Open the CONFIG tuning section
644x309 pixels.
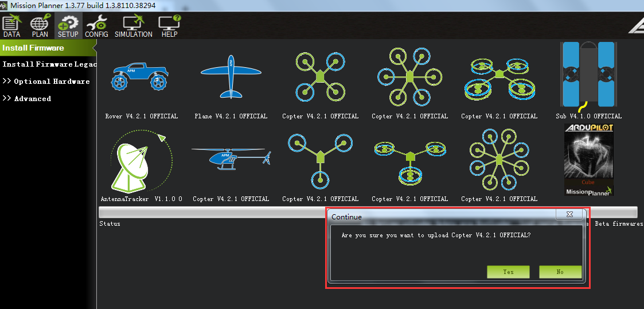pyautogui.click(x=96, y=27)
